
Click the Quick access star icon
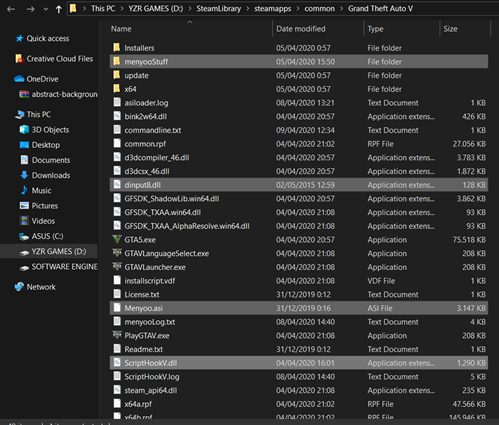(19, 39)
